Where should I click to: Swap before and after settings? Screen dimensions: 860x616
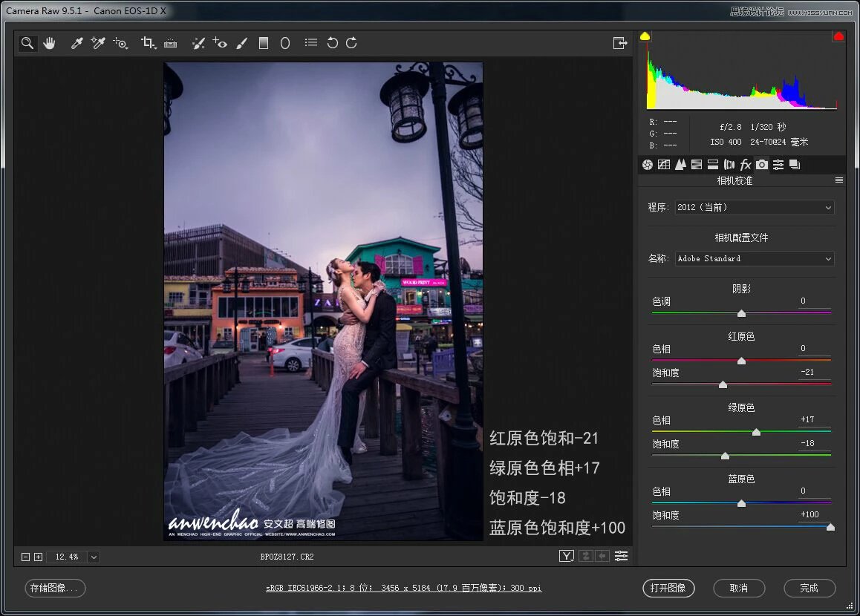coord(586,557)
